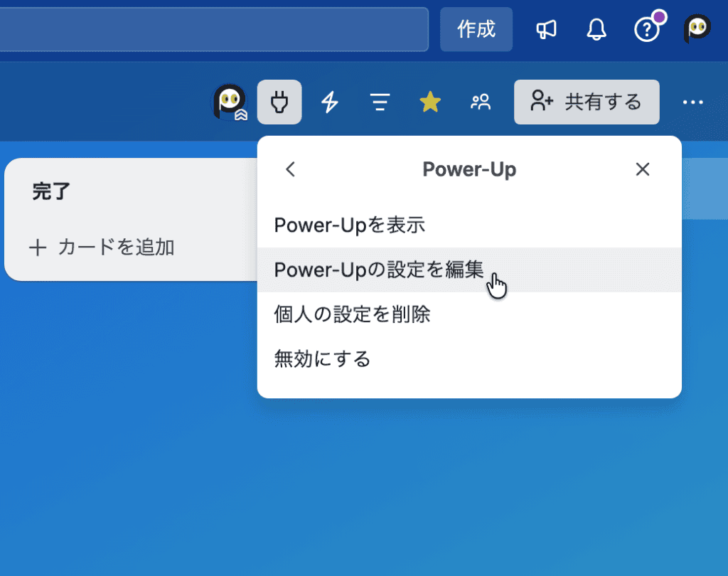728x576 pixels.
Task: Click the Power-Up plug icon
Action: (279, 102)
